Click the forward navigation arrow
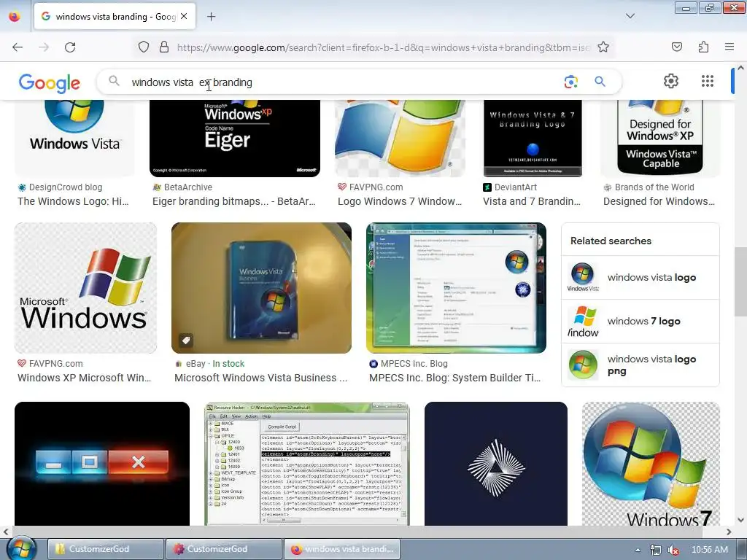 tap(44, 47)
